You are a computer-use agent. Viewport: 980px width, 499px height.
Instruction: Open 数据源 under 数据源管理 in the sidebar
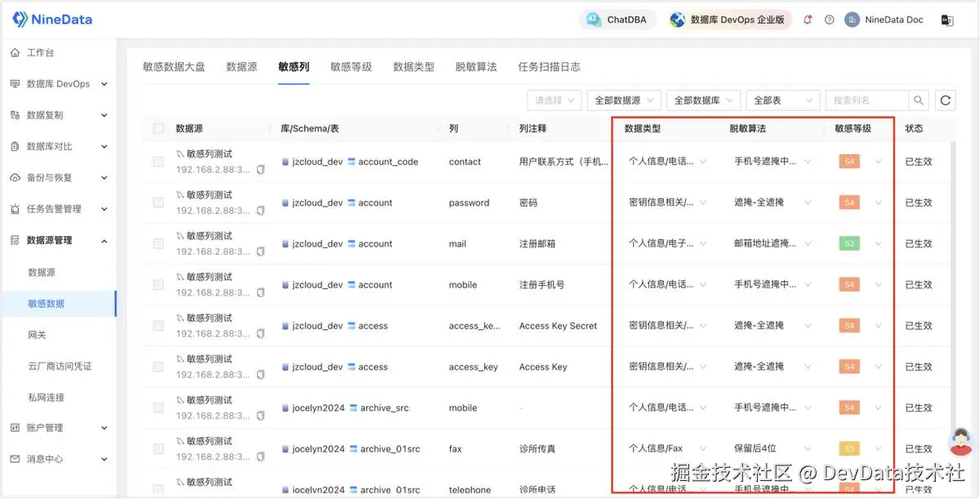pos(58,272)
